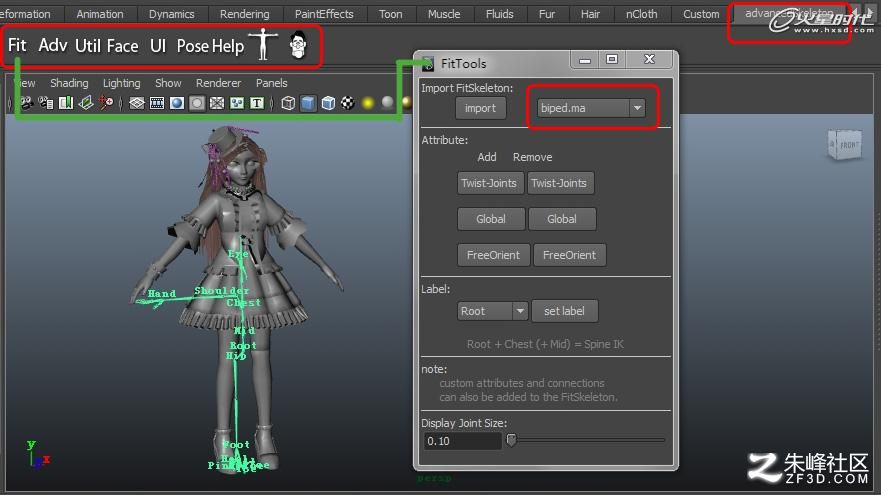Screen dimensions: 881x495
Task: Select the Hand joint label in viewport
Action: [x=162, y=293]
